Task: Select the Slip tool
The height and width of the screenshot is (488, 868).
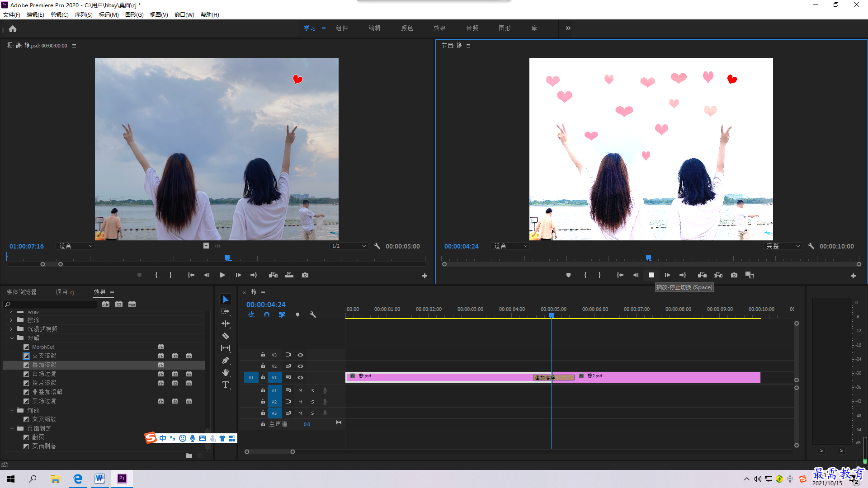Action: click(x=226, y=348)
